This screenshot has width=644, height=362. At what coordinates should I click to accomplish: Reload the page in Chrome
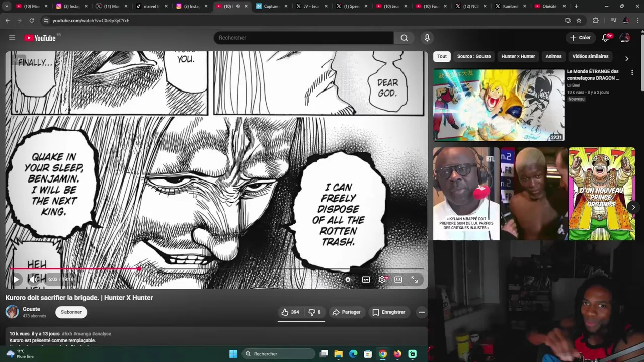pos(31,20)
